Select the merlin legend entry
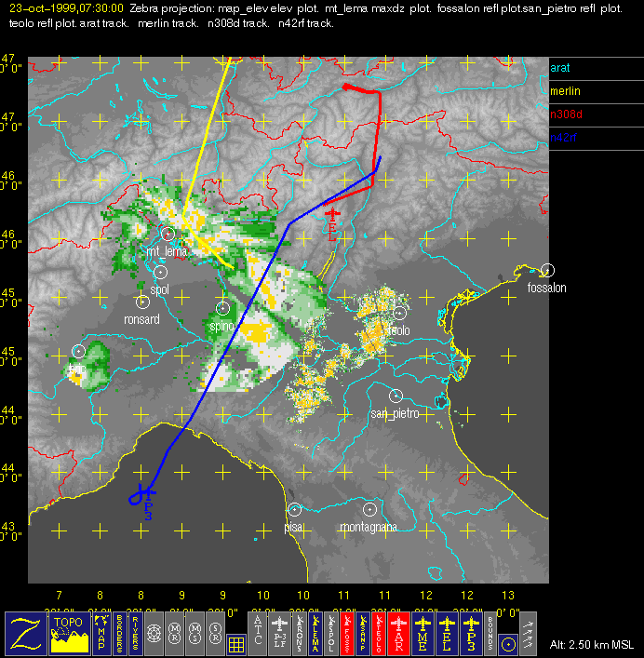Viewport: 644px width, 658px height. [x=565, y=91]
